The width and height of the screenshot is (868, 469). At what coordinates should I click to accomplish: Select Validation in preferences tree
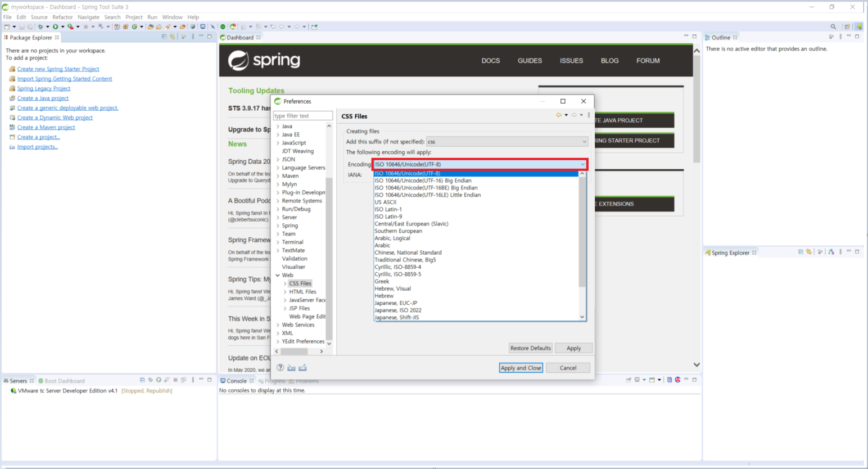pyautogui.click(x=295, y=259)
